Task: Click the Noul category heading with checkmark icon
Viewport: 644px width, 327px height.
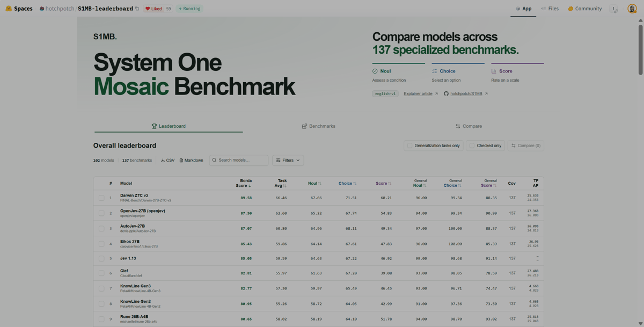Action: click(x=382, y=71)
